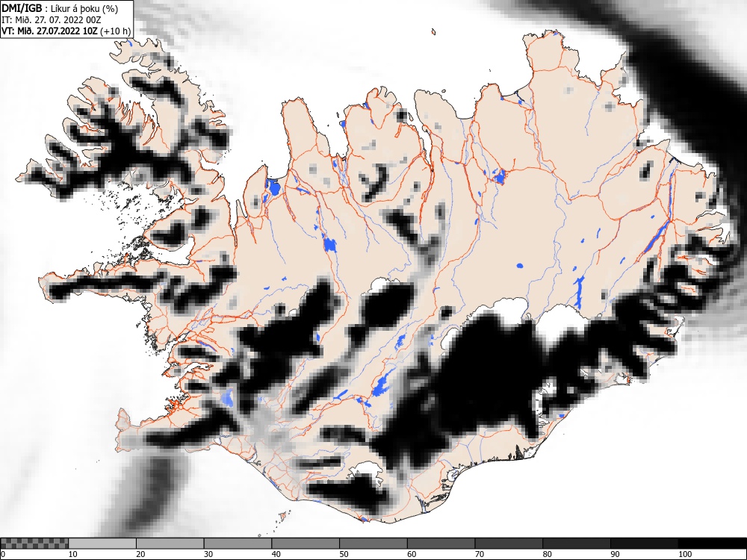The image size is (747, 560).
Task: Click the legend swatch between 70 and 80
Action: [x=508, y=544]
